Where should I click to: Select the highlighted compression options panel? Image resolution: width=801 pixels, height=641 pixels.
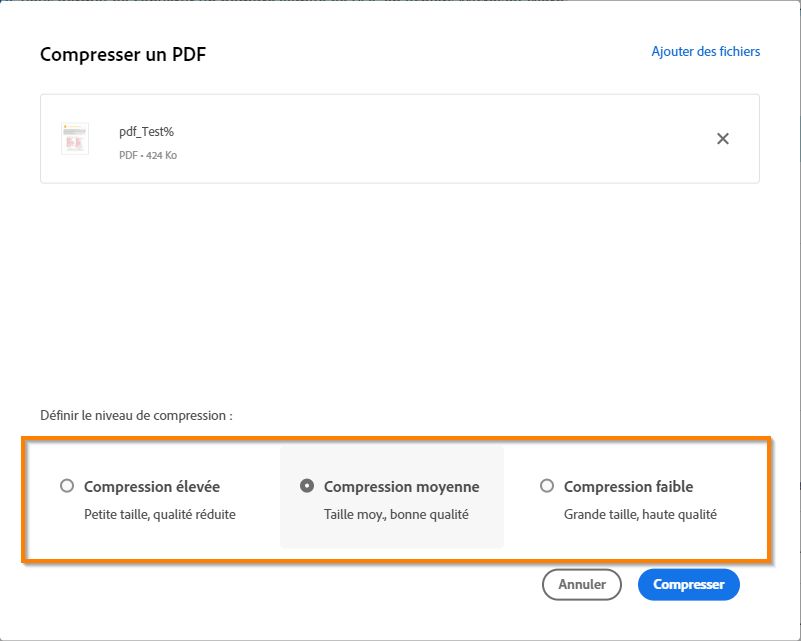pos(400,498)
